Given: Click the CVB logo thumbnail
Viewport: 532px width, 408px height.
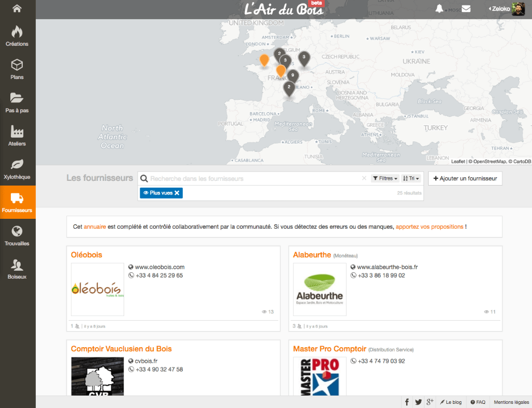Looking at the screenshot, I should click(97, 376).
